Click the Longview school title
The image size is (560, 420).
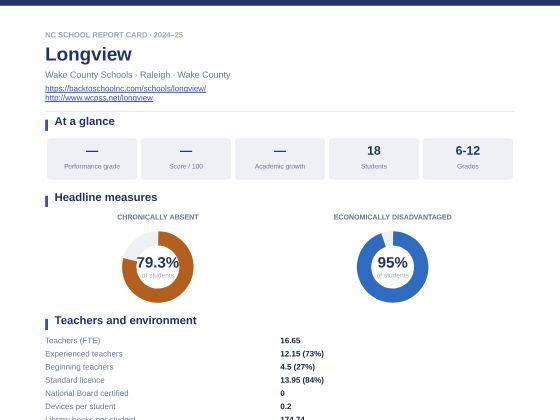(x=88, y=54)
